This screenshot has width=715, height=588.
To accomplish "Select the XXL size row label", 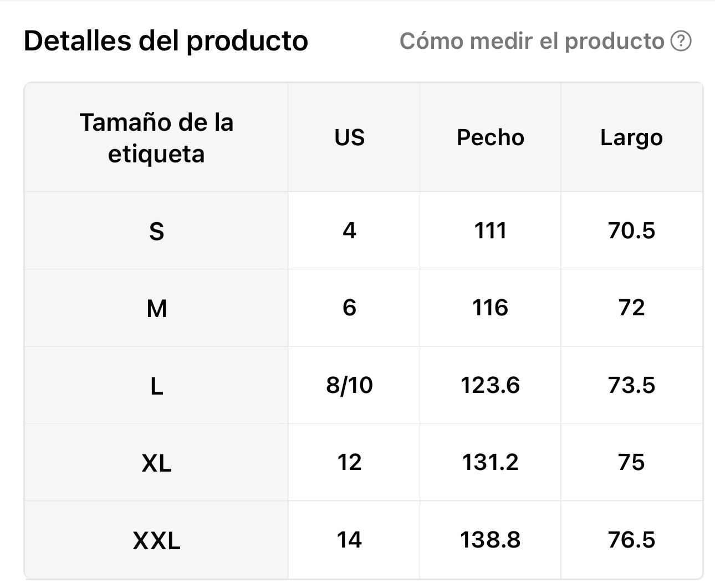I will [156, 540].
